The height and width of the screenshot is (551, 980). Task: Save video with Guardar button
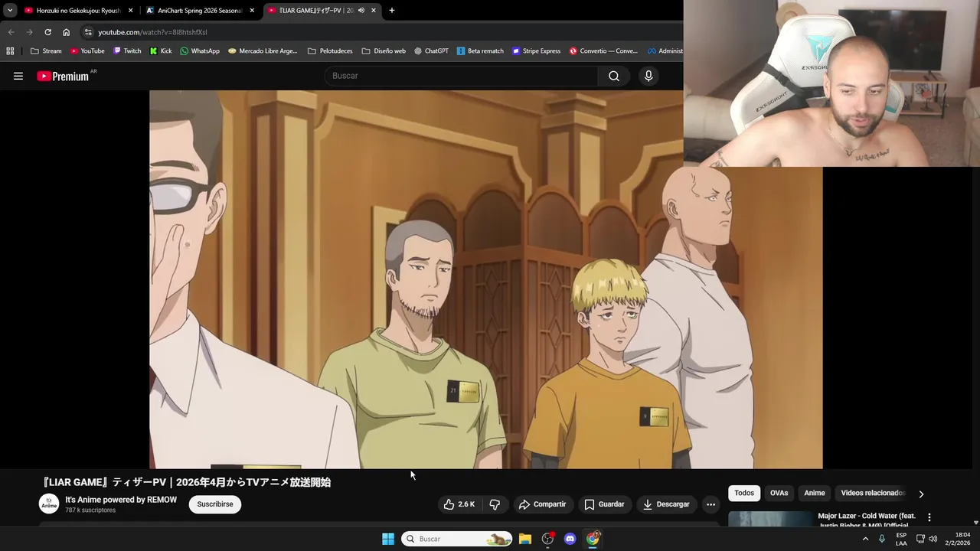click(604, 504)
